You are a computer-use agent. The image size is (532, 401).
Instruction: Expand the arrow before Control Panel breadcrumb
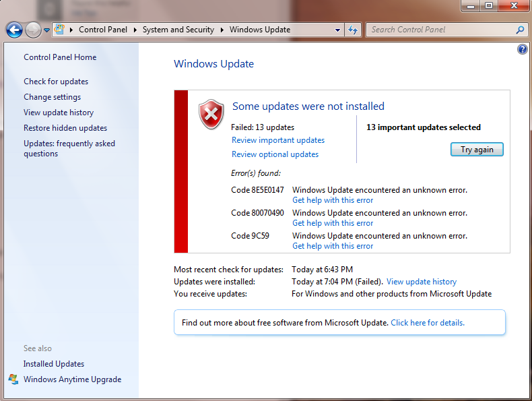click(71, 30)
